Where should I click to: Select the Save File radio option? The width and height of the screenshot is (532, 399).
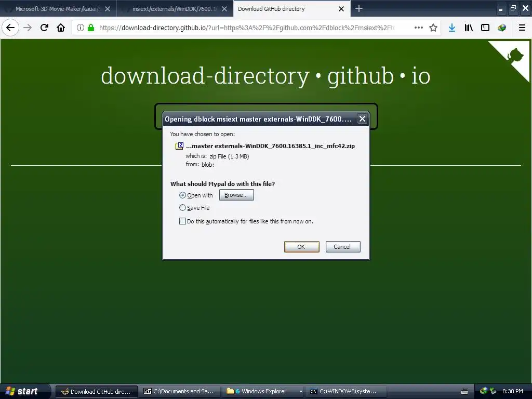(x=182, y=208)
